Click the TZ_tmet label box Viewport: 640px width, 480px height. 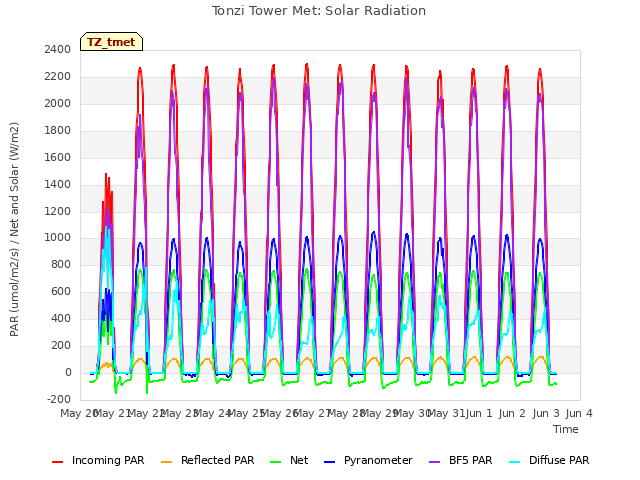point(111,42)
